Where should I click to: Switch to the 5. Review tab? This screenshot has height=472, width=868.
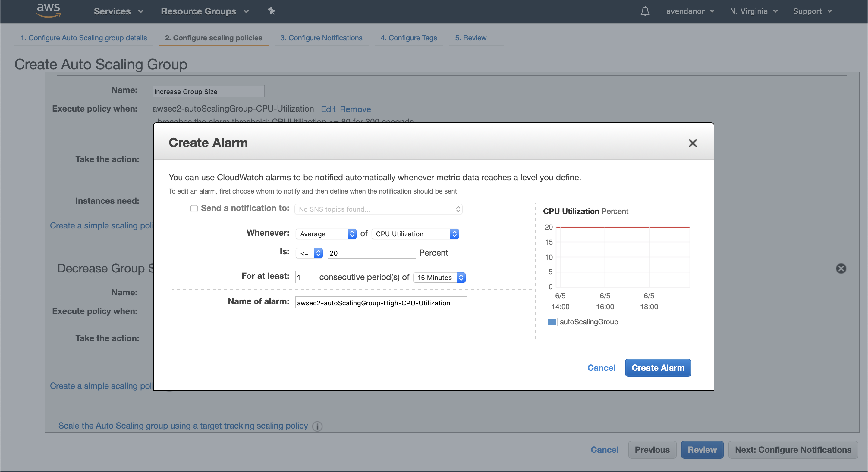470,38
